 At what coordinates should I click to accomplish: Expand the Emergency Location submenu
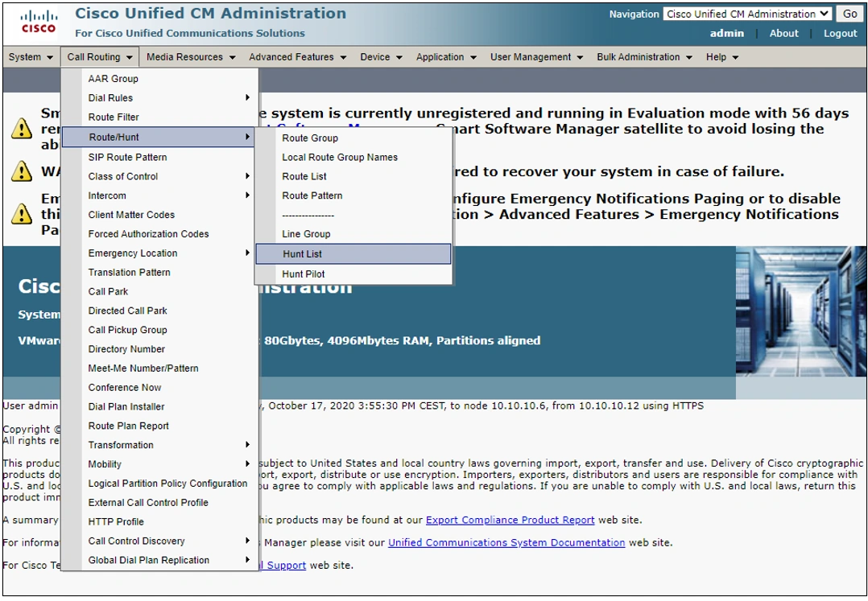159,253
